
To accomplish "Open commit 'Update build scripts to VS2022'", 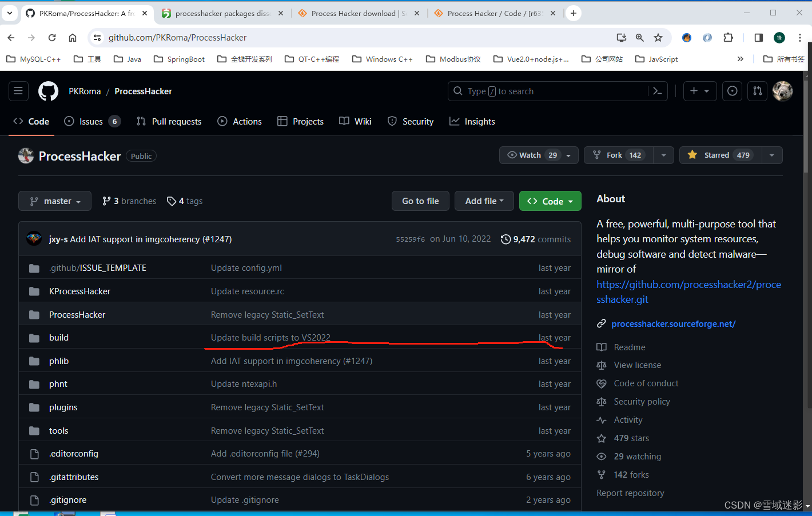I will click(270, 338).
